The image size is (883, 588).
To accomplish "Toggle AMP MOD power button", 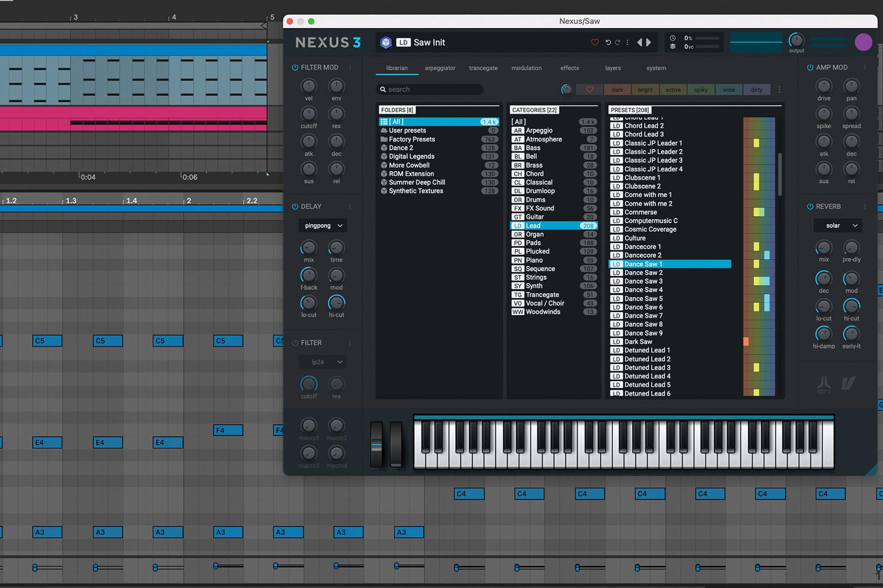I will click(x=810, y=68).
